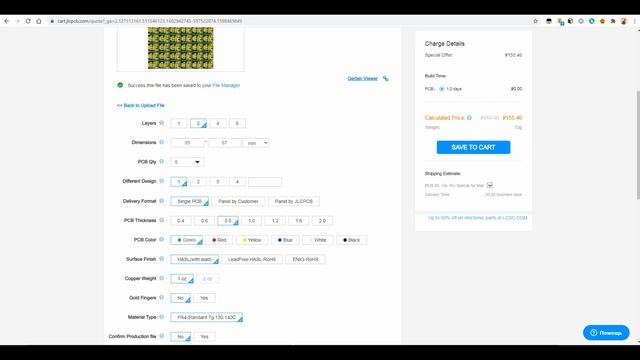The width and height of the screenshot is (640, 360).
Task: Select the 1-2 days build time radio
Action: coord(442,89)
